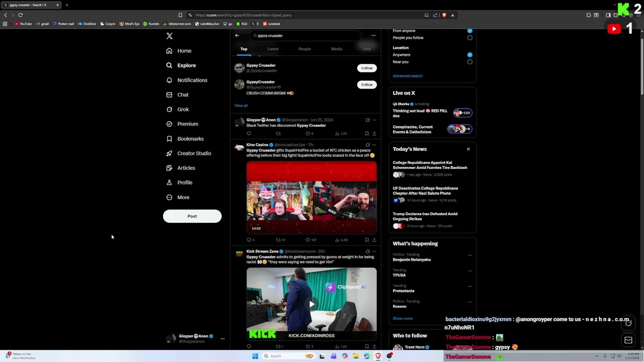This screenshot has height=362, width=644.
Task: Open Chat in sidebar
Action: [183, 95]
